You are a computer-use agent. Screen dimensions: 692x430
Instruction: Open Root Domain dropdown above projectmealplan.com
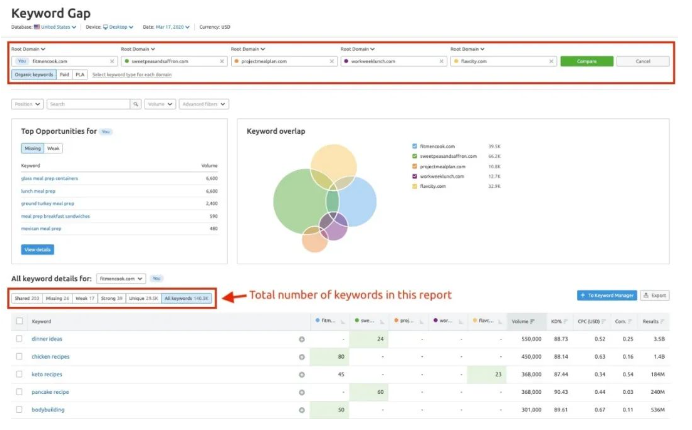tap(248, 49)
